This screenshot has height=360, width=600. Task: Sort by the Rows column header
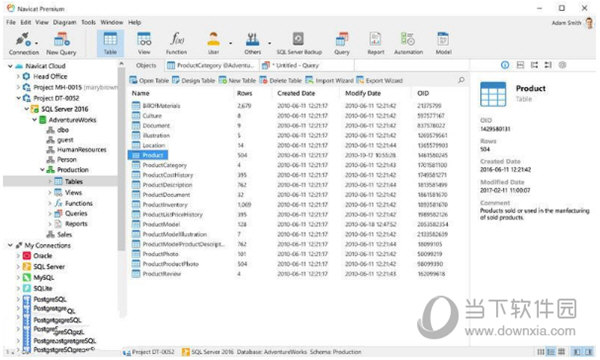[x=244, y=93]
